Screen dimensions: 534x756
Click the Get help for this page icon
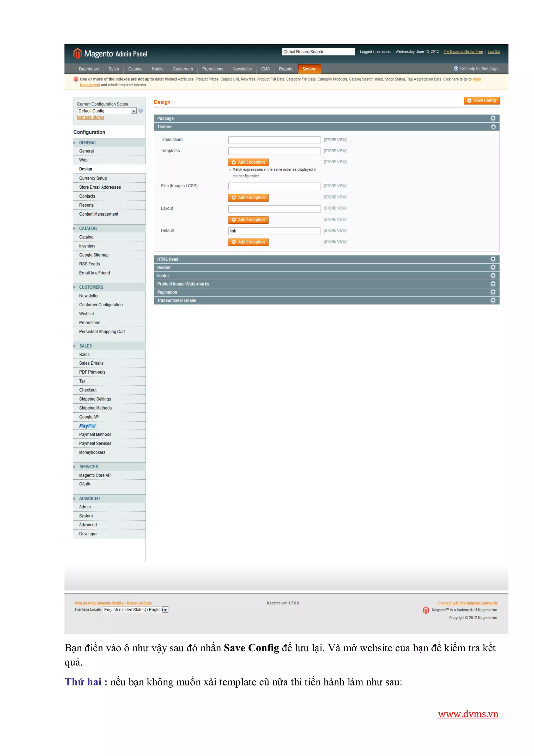coord(456,68)
